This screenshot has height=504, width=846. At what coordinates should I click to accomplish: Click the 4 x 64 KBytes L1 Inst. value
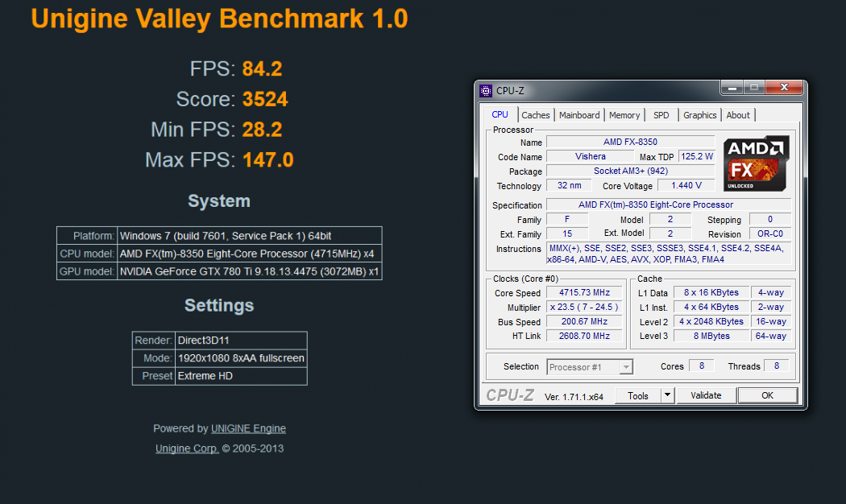click(711, 308)
